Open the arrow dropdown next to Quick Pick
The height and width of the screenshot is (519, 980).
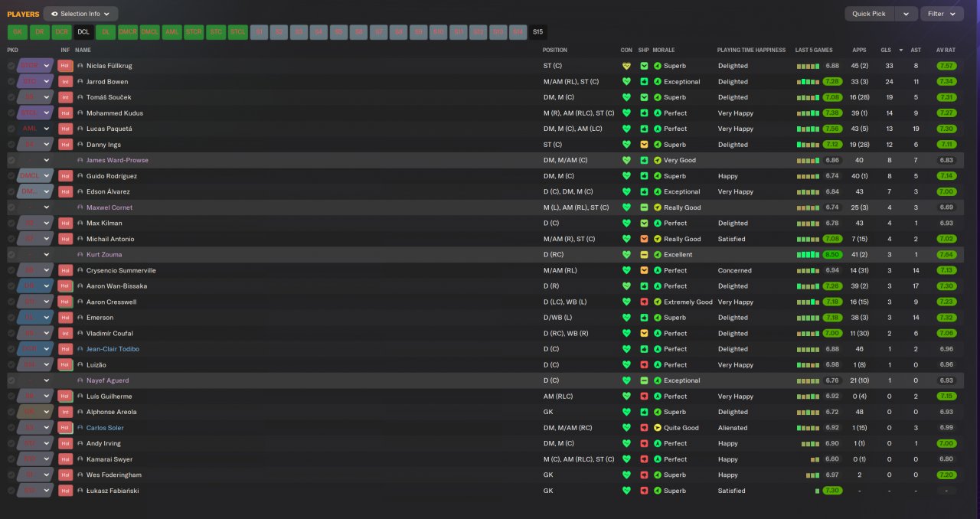click(906, 14)
